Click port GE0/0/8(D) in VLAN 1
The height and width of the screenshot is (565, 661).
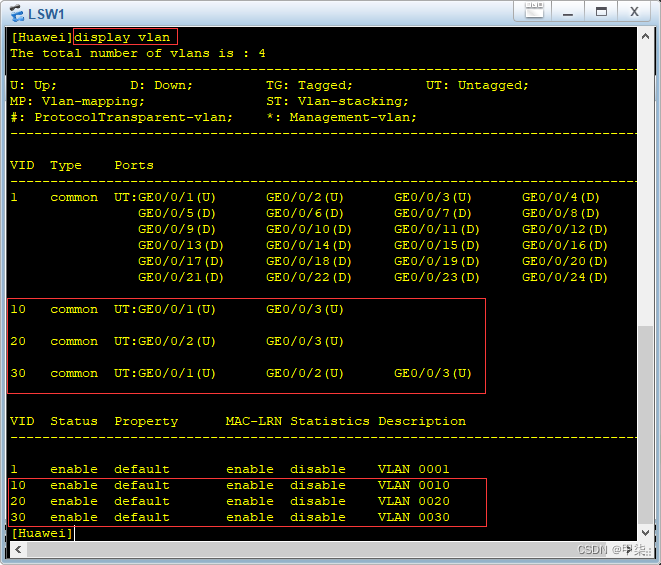561,213
